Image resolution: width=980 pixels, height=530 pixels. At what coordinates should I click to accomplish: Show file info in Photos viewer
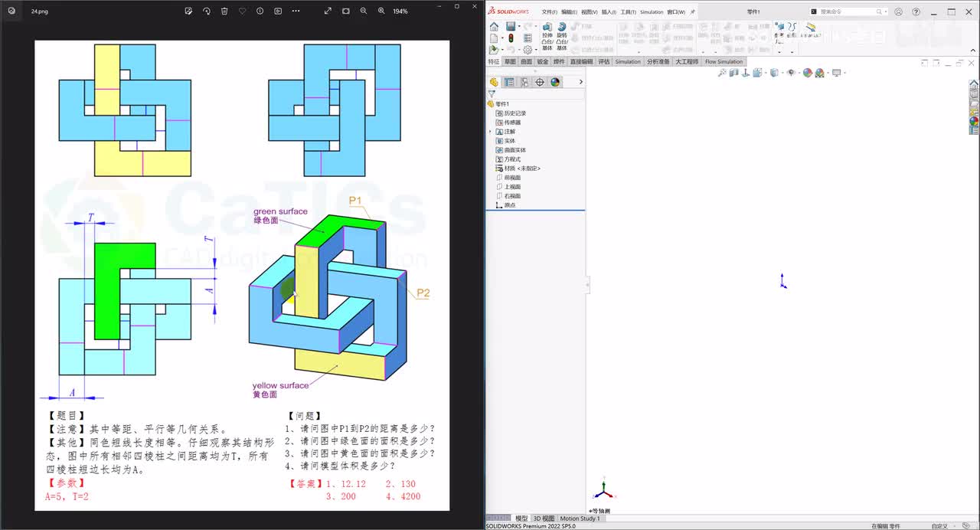click(260, 11)
